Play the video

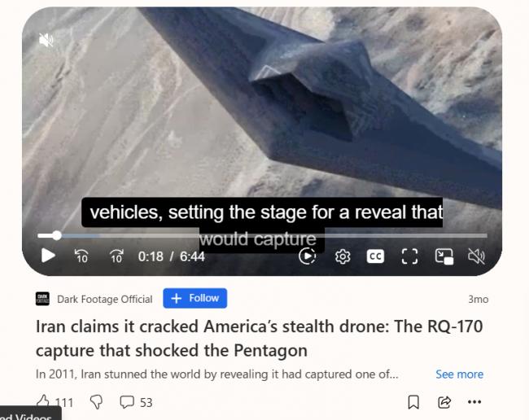(48, 256)
